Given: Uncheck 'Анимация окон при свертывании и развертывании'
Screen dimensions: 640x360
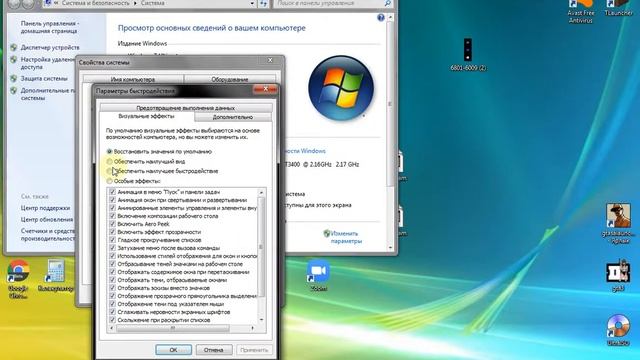Looking at the screenshot, I should pos(113,200).
